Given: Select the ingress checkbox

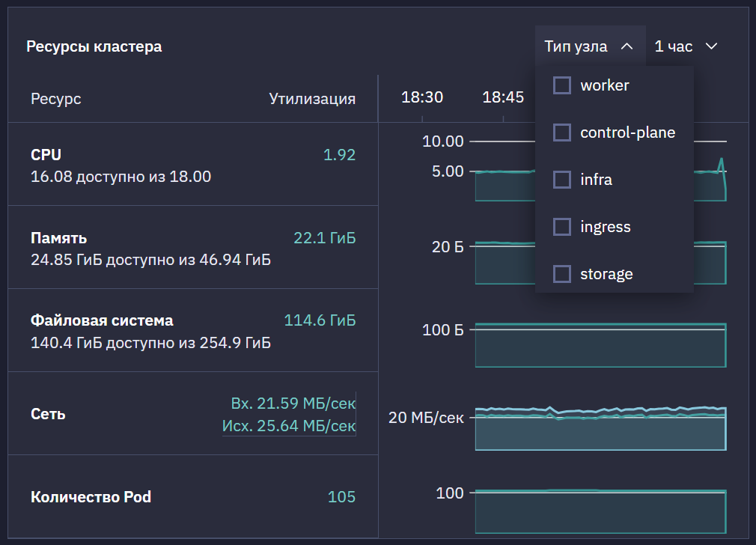Looking at the screenshot, I should 561,227.
